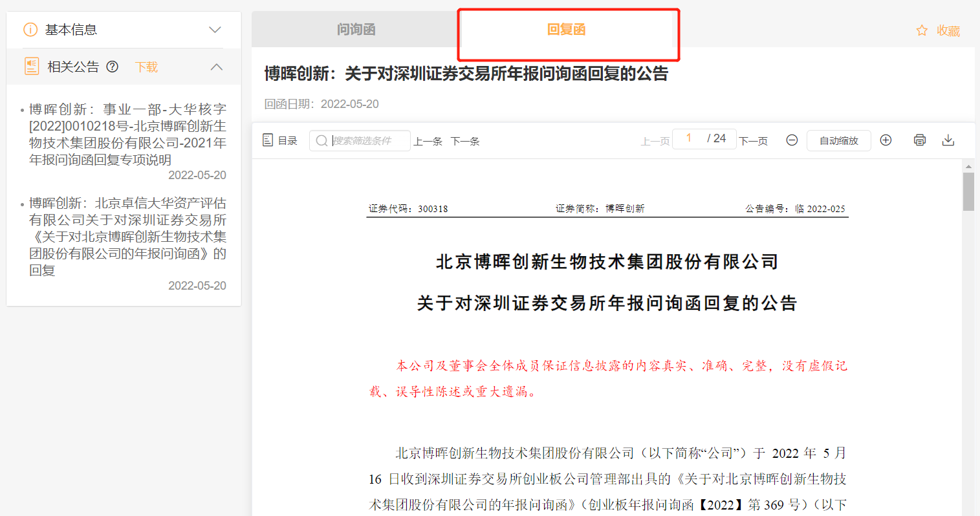Switch to the 问询函 tab

click(356, 29)
